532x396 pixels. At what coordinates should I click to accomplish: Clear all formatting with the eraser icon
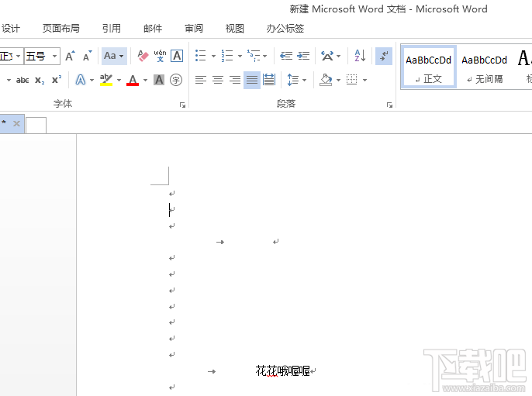pyautogui.click(x=143, y=56)
